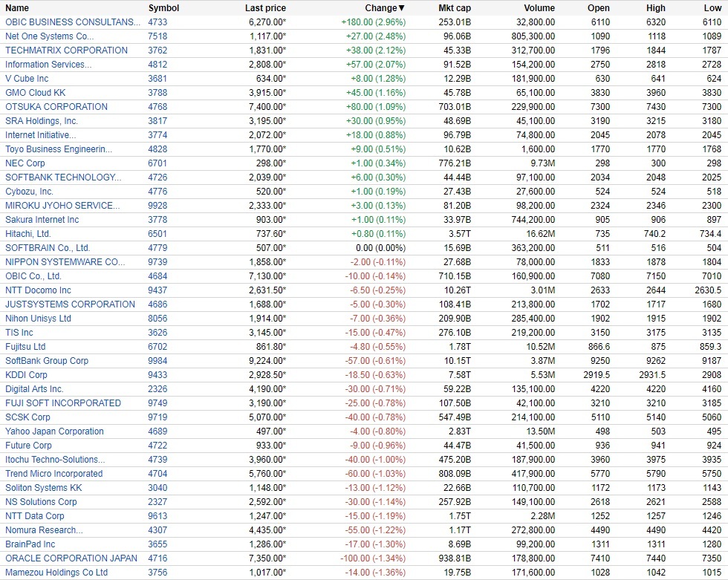This screenshot has height=580, width=728.
Task: Open OTSUKA CORPORATION link
Action: (x=56, y=107)
